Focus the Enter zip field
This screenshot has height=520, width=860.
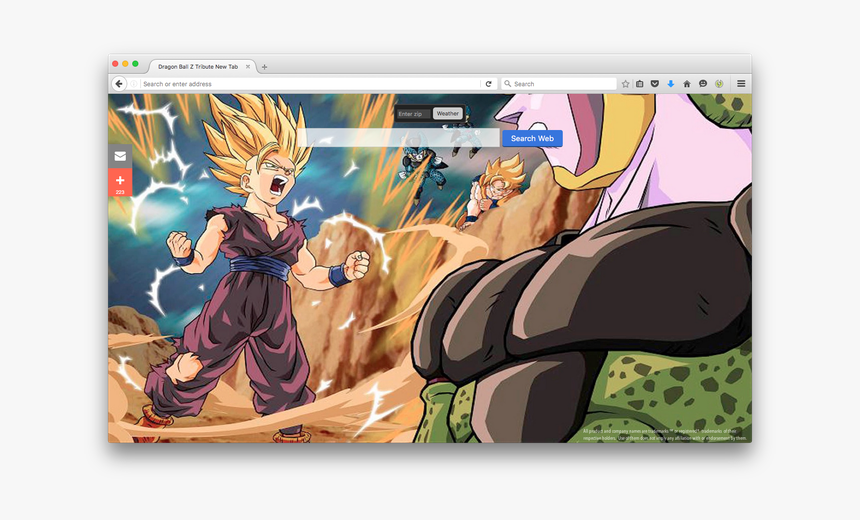tap(414, 114)
